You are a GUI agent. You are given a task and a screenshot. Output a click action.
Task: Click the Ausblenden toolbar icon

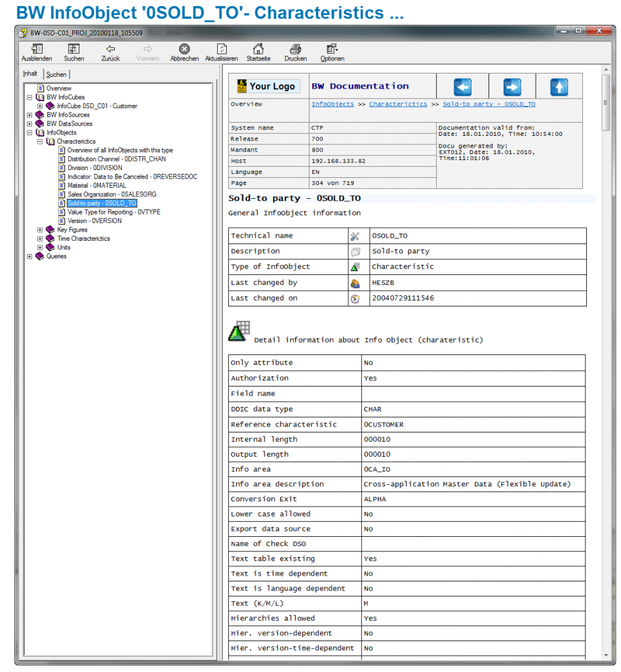click(x=37, y=49)
